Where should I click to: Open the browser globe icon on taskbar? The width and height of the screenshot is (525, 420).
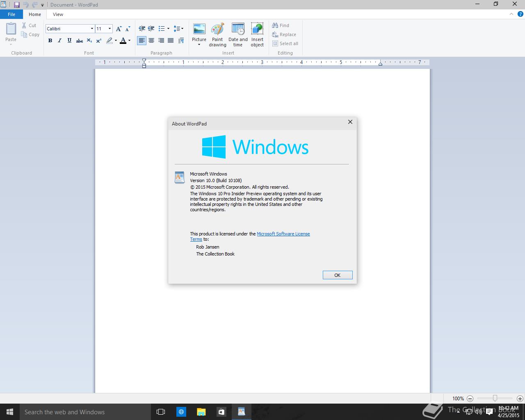point(181,412)
